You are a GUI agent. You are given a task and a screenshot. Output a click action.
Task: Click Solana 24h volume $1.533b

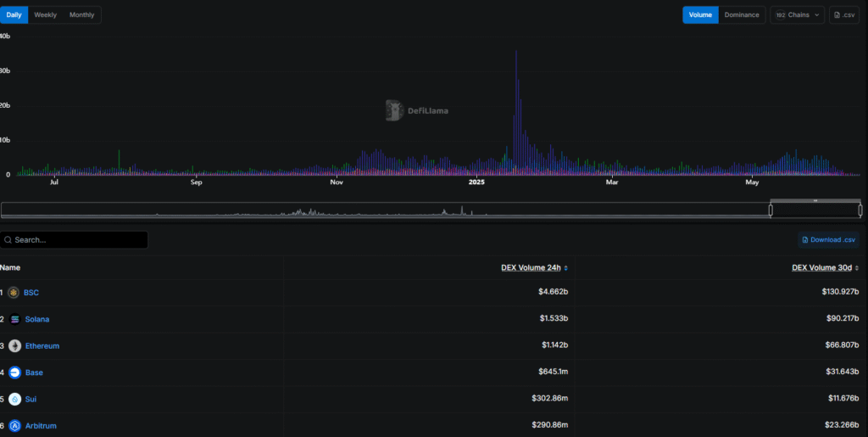pos(554,319)
